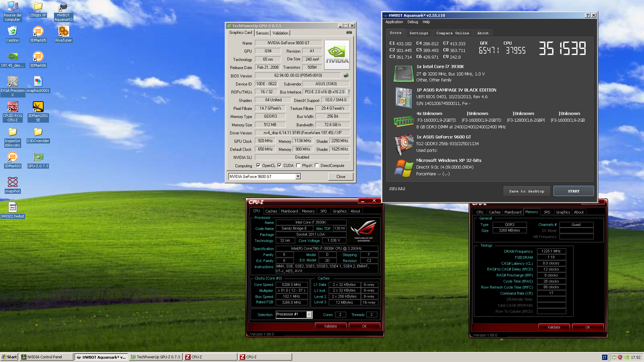
Task: Launch the 3DMark06 desktop shortcut
Action: click(x=38, y=59)
